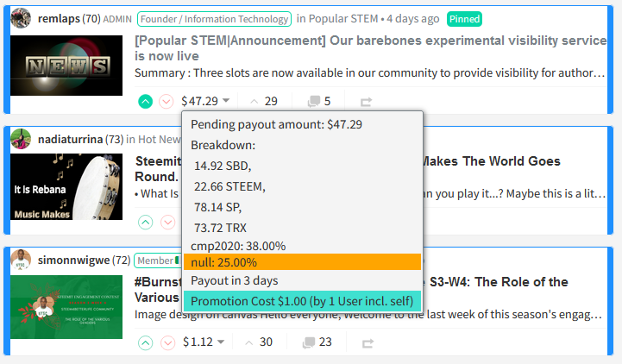622x364 pixels.
Task: Upvote the remlaps Popular STEM announcement post
Action: [x=146, y=102]
